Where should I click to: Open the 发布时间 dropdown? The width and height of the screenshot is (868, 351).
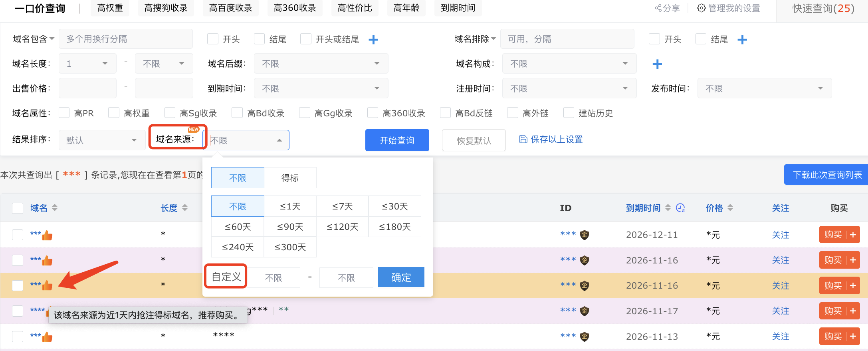764,88
